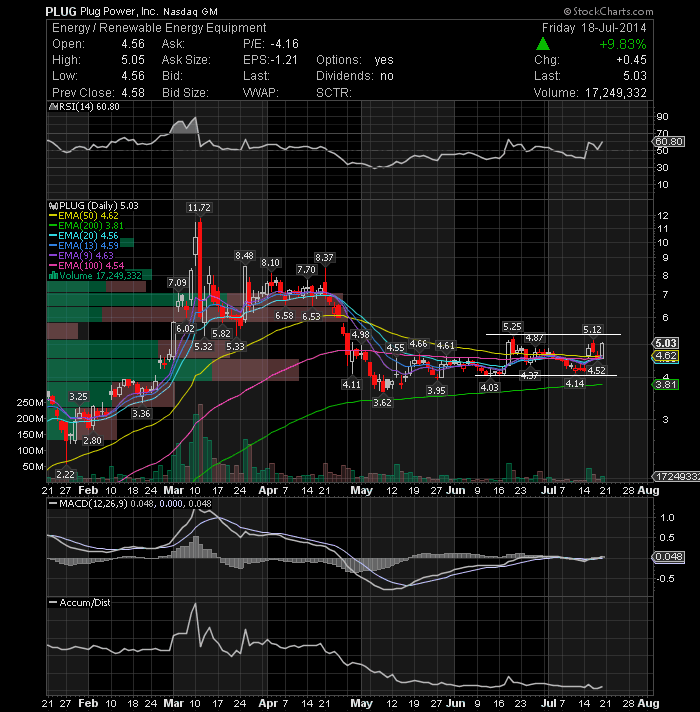Click the PLUG (Daily) 5.03 legend

[94, 206]
